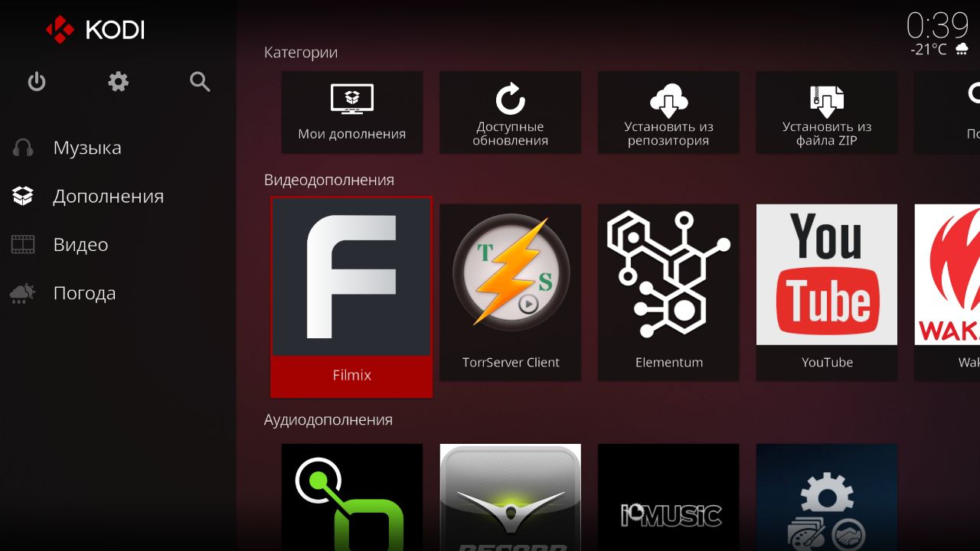
Task: Click the box Дополнения icon
Action: coord(23,196)
